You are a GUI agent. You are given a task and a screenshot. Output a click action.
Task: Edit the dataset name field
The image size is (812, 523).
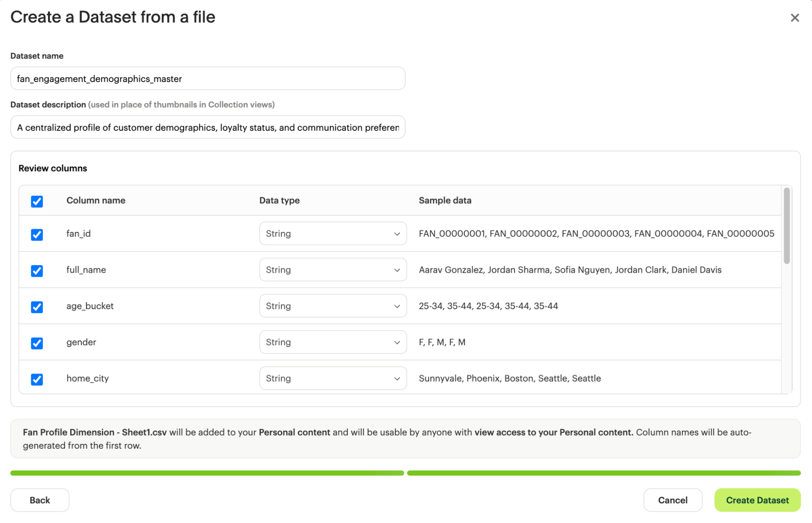(208, 78)
